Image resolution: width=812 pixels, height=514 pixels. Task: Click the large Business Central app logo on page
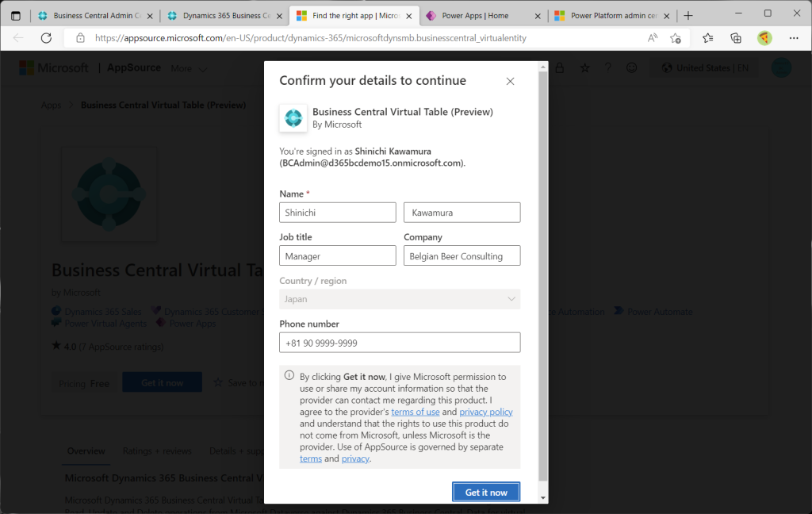109,194
